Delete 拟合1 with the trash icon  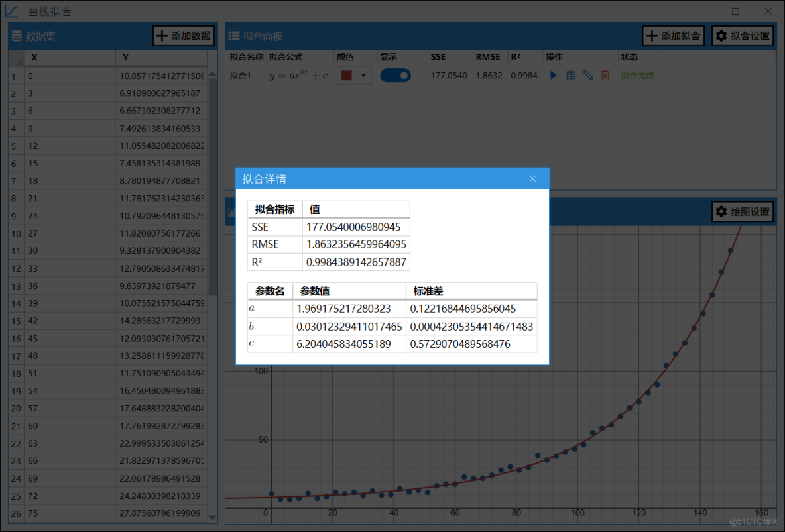click(605, 75)
